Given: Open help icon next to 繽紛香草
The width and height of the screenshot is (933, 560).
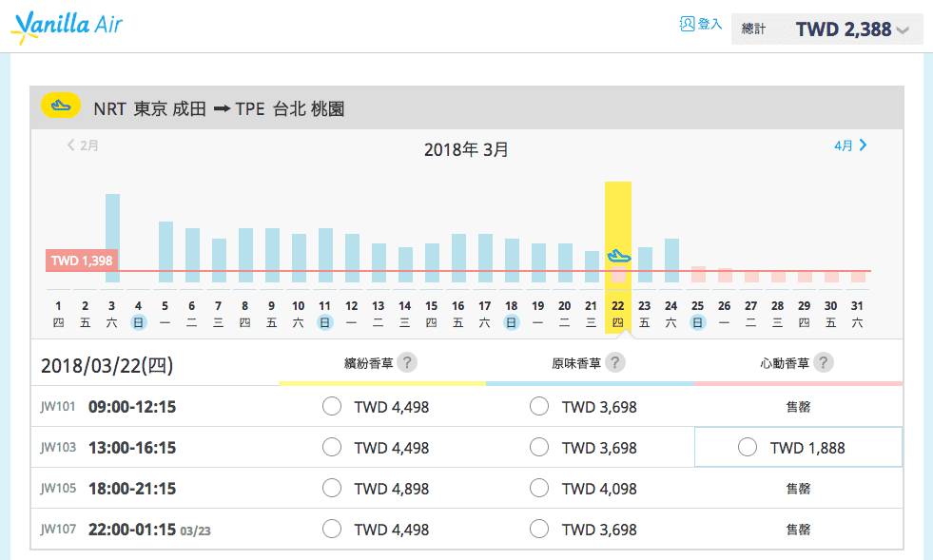Looking at the screenshot, I should [x=407, y=362].
